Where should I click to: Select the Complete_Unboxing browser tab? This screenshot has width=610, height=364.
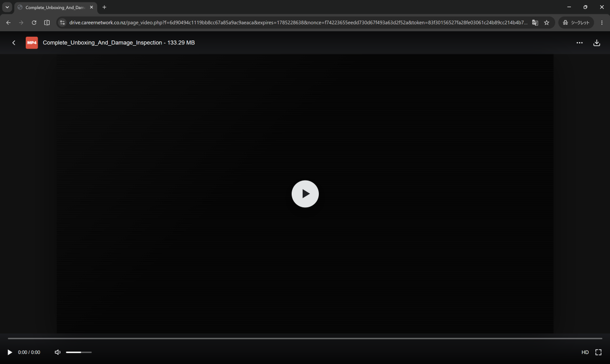(x=55, y=7)
